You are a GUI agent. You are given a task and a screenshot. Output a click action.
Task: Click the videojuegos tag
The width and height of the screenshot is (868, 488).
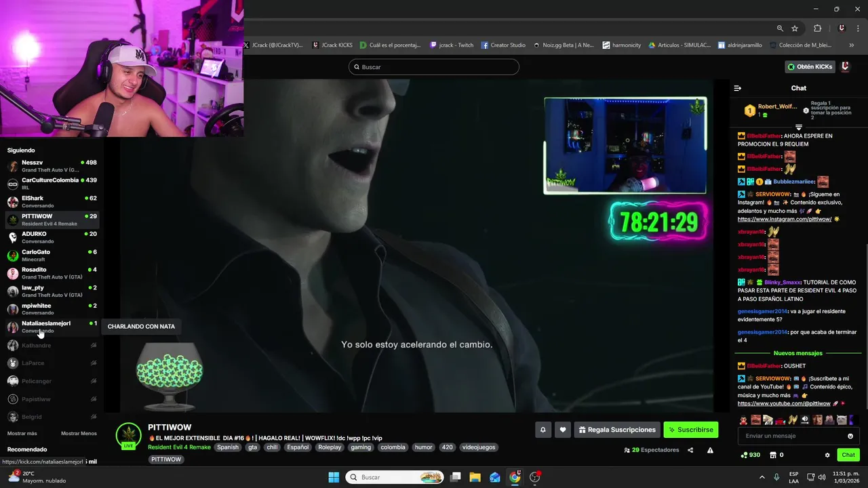tap(478, 447)
